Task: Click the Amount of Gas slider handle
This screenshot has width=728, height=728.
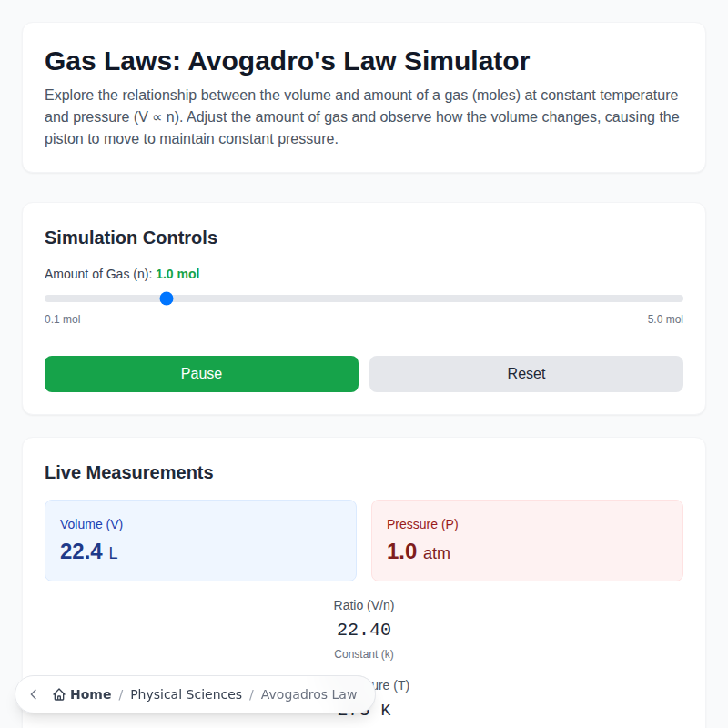Action: pyautogui.click(x=166, y=298)
